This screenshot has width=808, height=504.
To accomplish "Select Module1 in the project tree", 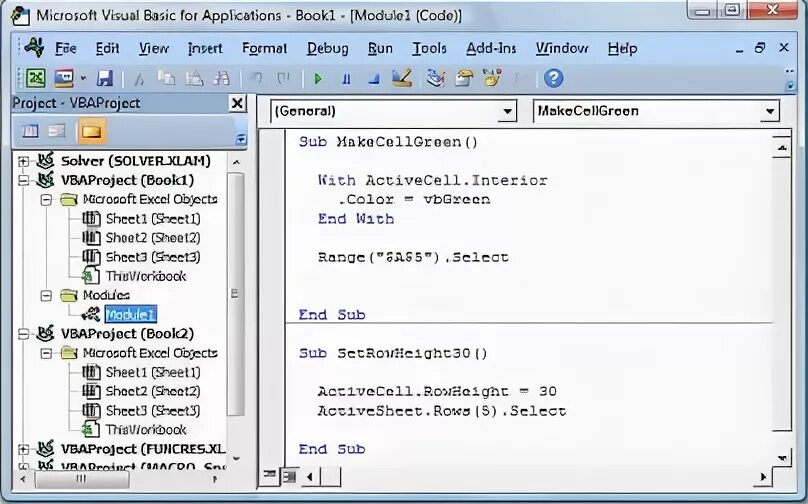I will coord(130,314).
